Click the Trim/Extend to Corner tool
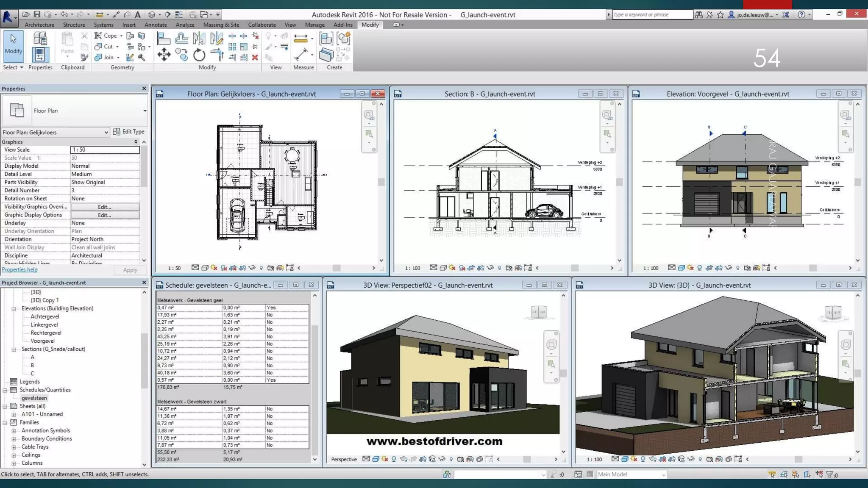This screenshot has width=868, height=488. [x=217, y=55]
